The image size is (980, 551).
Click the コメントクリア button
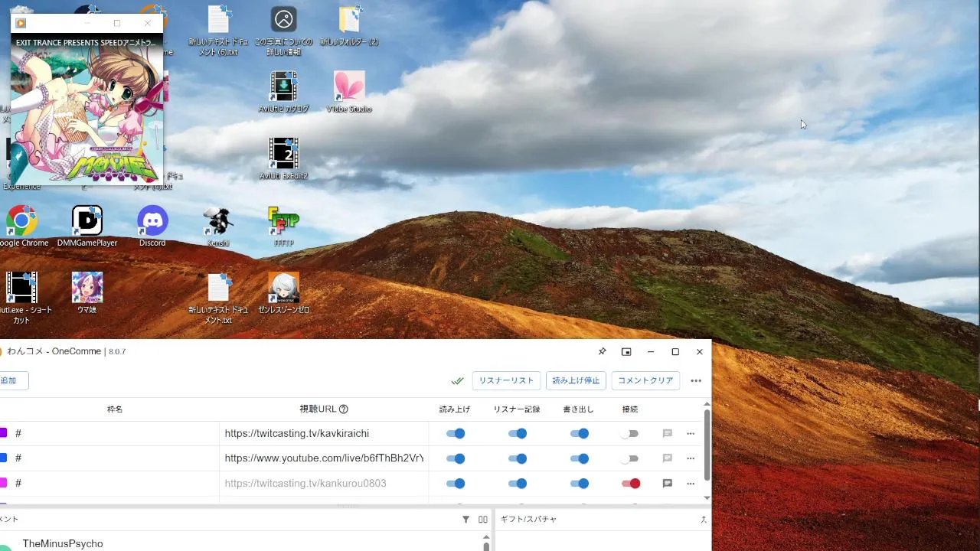[x=645, y=380]
